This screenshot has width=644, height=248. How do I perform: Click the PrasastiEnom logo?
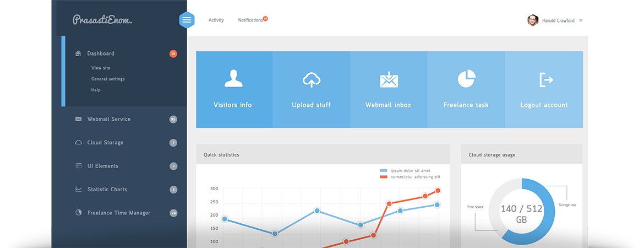(102, 20)
